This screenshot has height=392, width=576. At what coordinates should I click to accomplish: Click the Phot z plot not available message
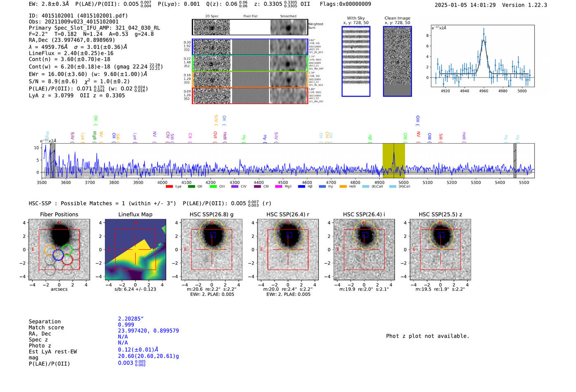coord(427,336)
